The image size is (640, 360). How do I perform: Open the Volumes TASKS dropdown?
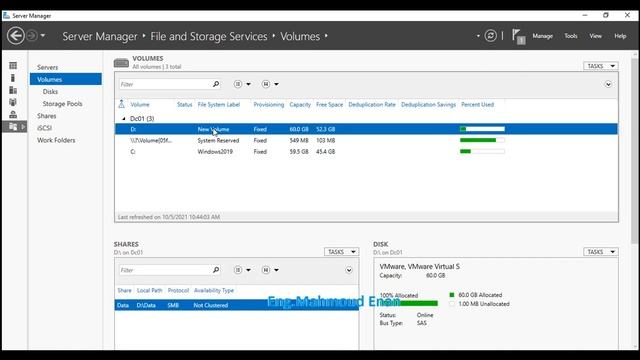[x=600, y=66]
